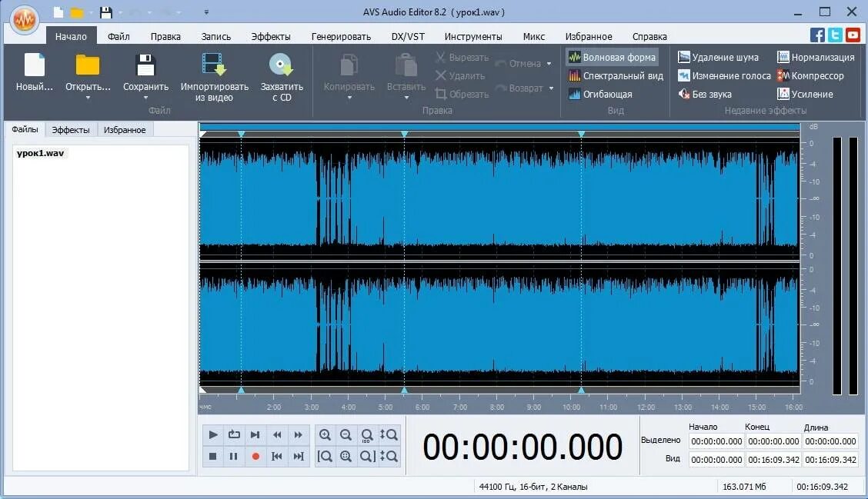Select урок1.wav in file list

click(x=41, y=153)
